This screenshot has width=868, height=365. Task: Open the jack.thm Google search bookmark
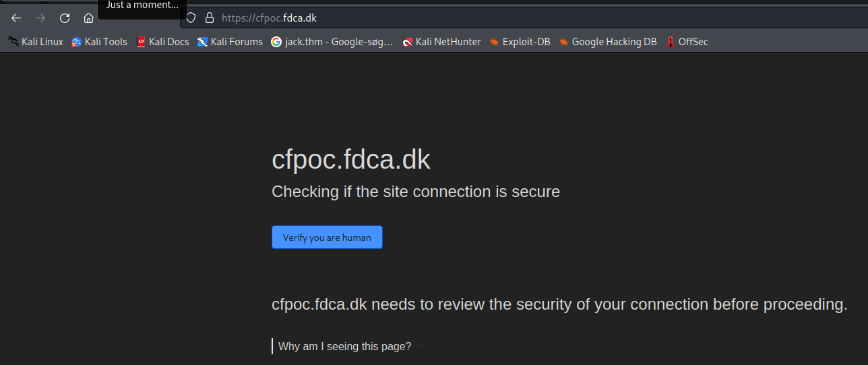[332, 42]
